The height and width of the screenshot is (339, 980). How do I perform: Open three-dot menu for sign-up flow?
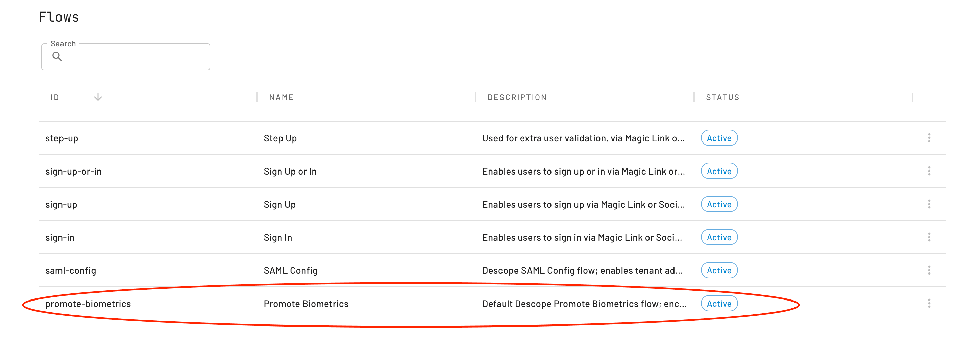click(929, 204)
